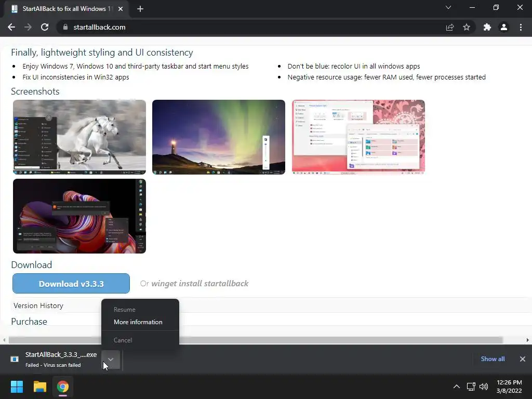Select the StartAllBack browser tab
Viewport: 532px width, 399px height.
66,9
